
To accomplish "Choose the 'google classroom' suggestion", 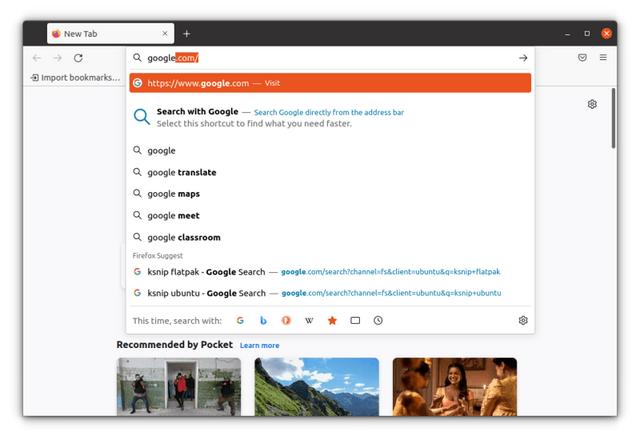I will point(330,237).
